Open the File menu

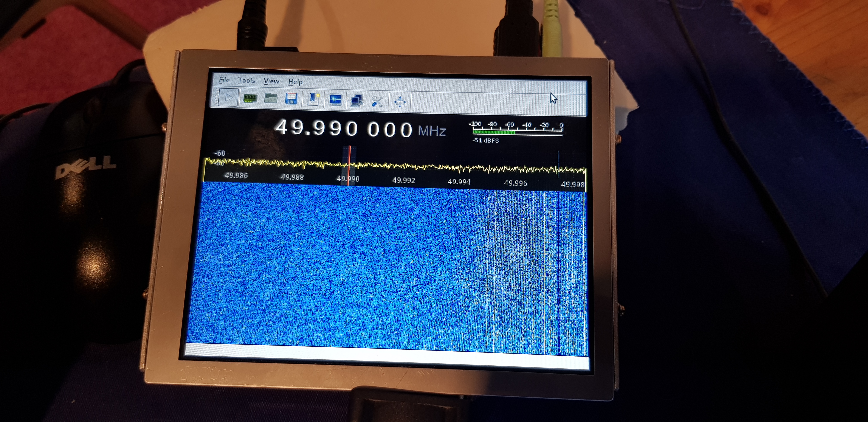224,80
